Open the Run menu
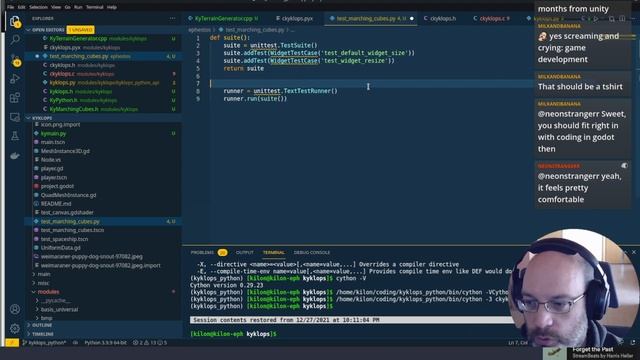 coord(78,7)
